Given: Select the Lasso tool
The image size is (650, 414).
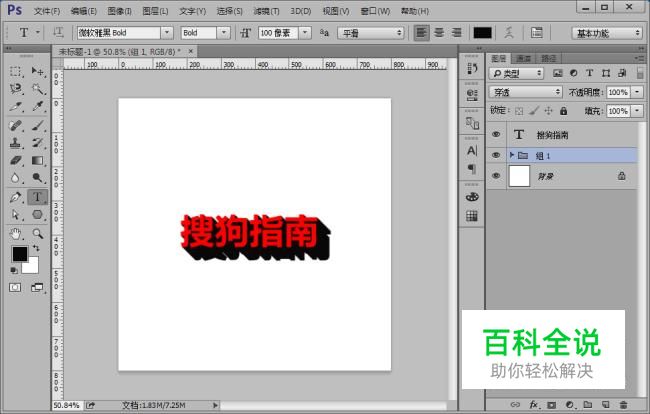Looking at the screenshot, I should pos(16,89).
